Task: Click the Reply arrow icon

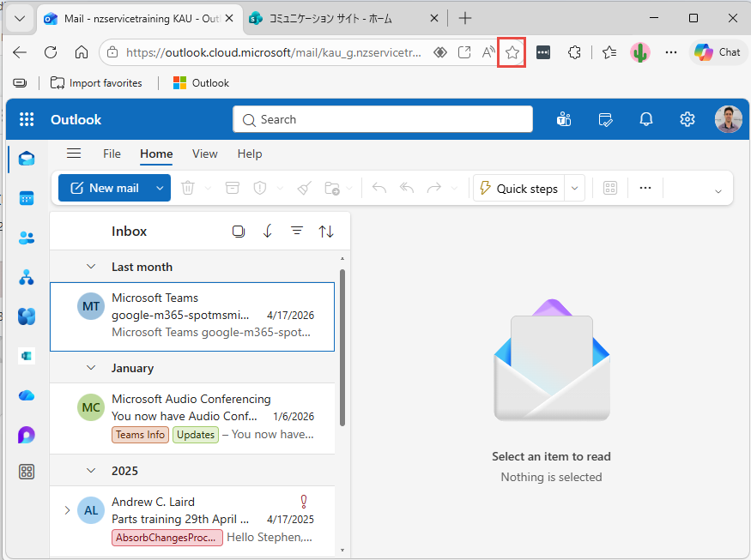Action: point(379,188)
